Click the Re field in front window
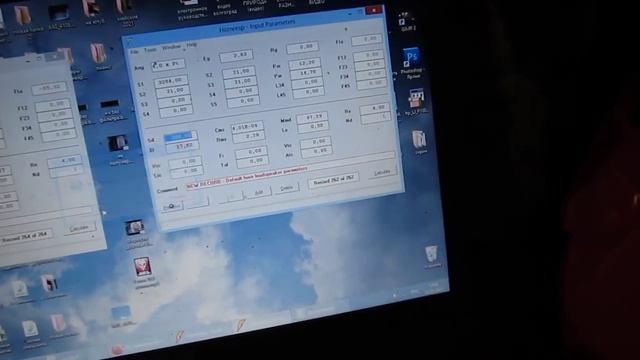This screenshot has height=360, width=640. pos(375,109)
